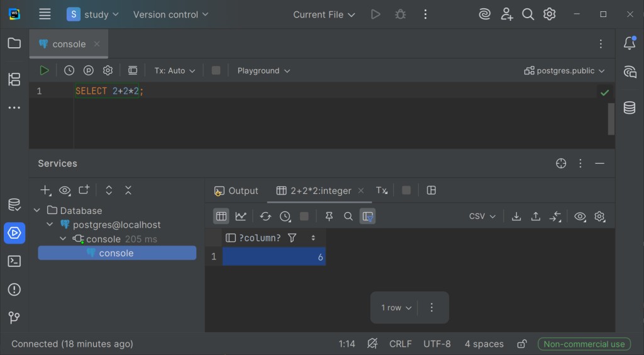Click the Non-commercial use badge
This screenshot has height=355, width=644.
pos(584,344)
